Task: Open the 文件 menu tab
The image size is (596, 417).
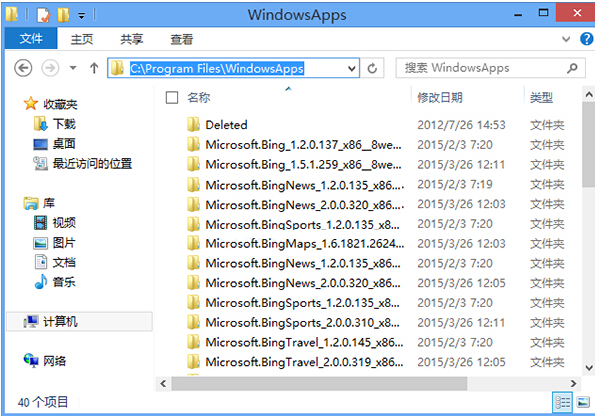Action: 31,38
